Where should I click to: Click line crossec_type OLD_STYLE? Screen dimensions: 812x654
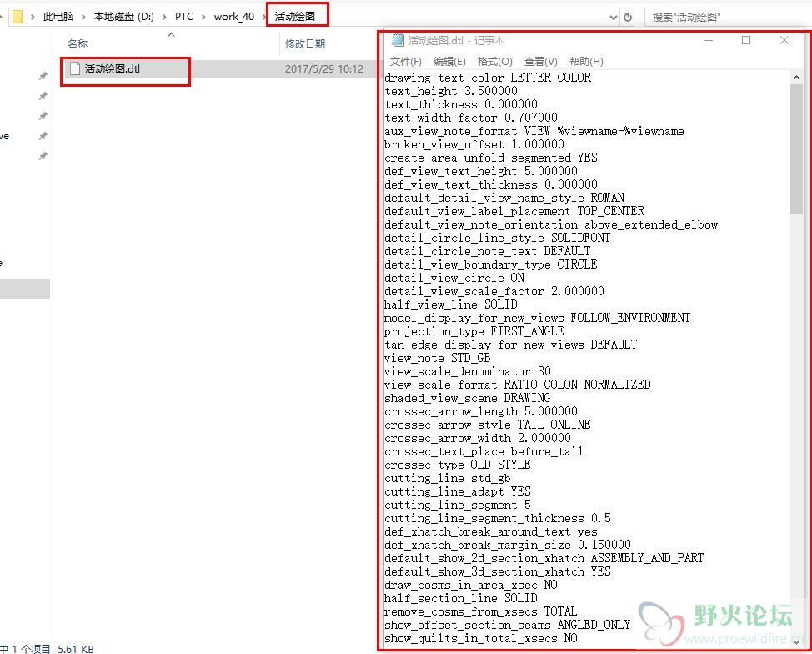457,465
